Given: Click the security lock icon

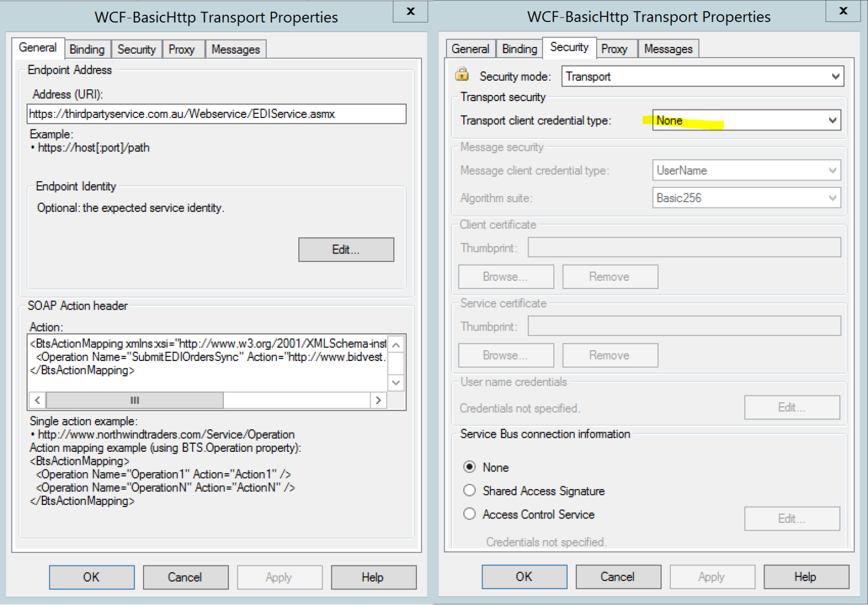Looking at the screenshot, I should [x=462, y=75].
